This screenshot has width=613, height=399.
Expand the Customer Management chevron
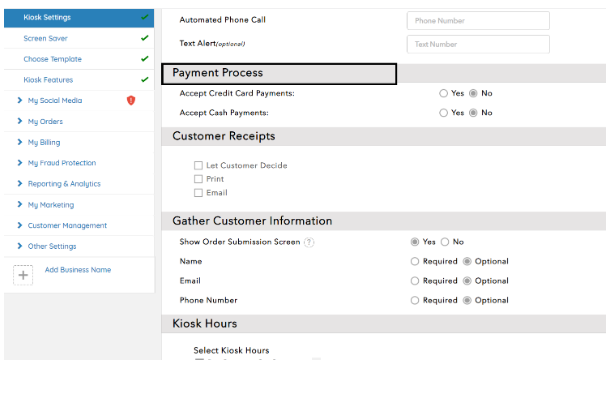(x=20, y=225)
